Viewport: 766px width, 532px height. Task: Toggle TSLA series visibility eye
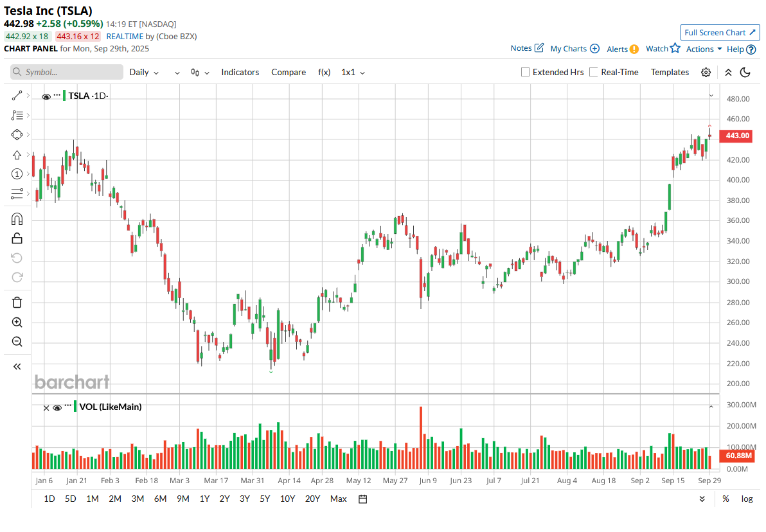tap(46, 97)
